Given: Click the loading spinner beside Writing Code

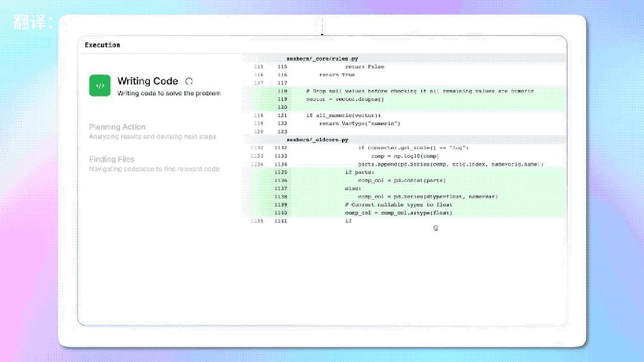Looking at the screenshot, I should point(189,81).
